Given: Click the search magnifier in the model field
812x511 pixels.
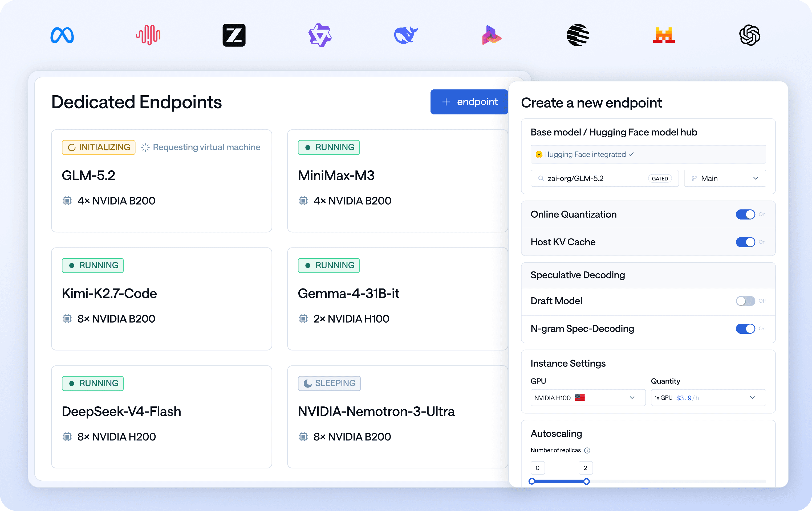Looking at the screenshot, I should coord(541,178).
